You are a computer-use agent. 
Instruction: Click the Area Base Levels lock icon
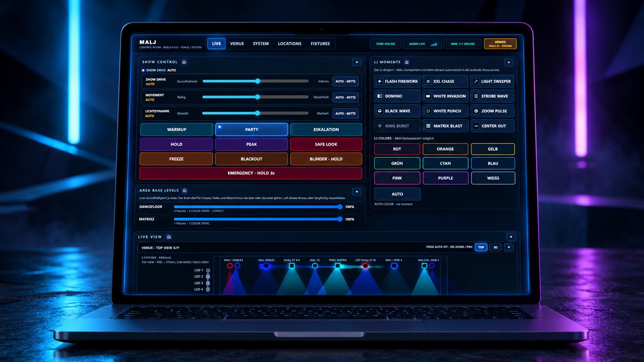pyautogui.click(x=184, y=190)
